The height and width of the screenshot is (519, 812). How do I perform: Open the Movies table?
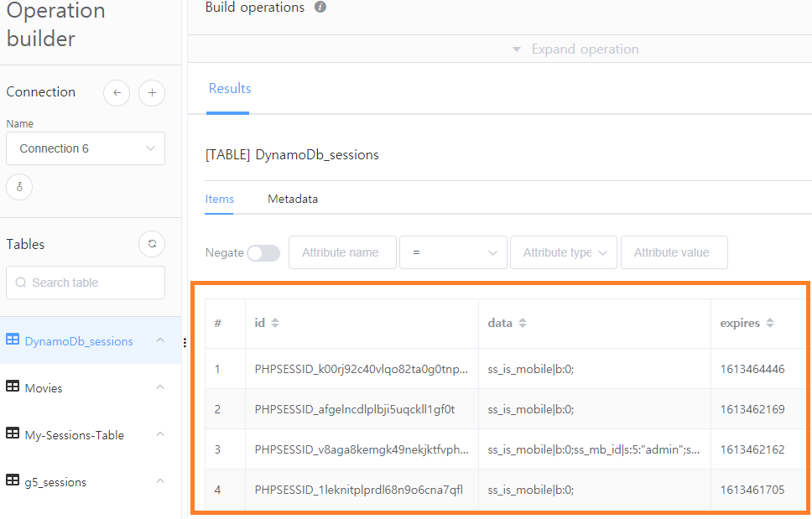click(x=44, y=388)
